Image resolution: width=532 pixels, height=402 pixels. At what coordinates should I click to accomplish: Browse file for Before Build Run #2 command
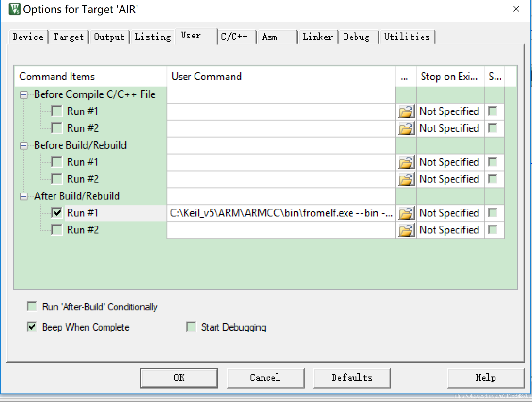pos(406,179)
